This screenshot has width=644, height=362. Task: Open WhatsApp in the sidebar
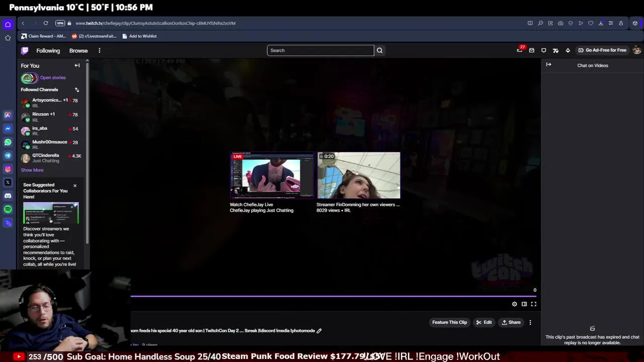click(8, 142)
